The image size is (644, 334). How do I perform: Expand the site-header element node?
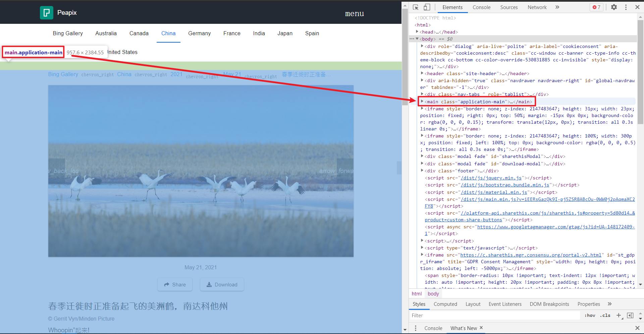click(x=422, y=73)
